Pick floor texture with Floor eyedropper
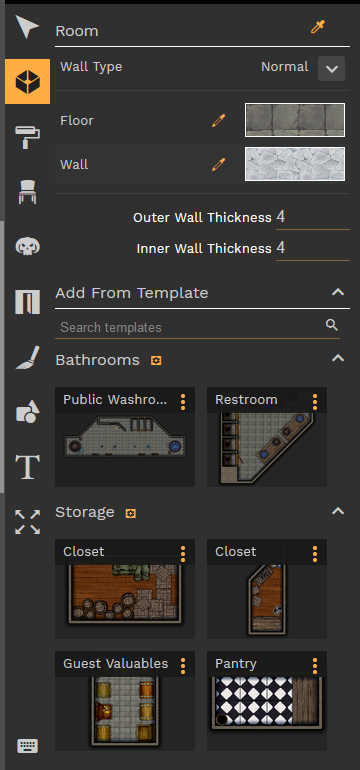The height and width of the screenshot is (770, 360). click(x=219, y=121)
